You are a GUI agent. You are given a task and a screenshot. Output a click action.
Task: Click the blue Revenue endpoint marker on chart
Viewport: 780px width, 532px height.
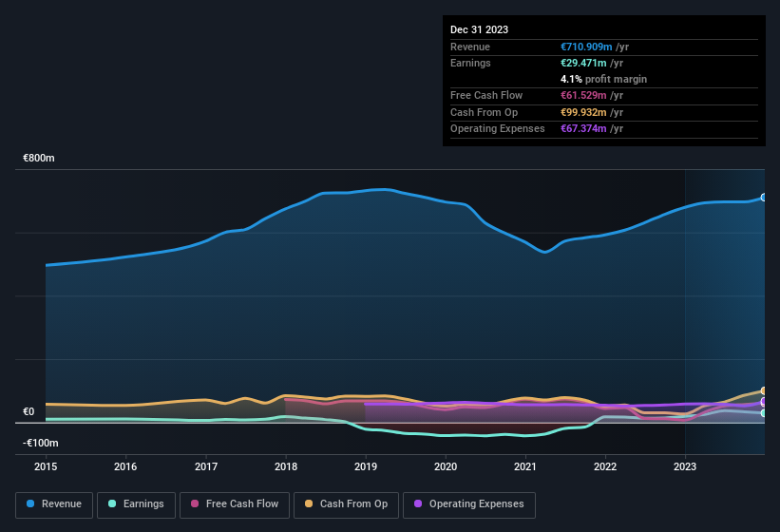[x=764, y=198]
